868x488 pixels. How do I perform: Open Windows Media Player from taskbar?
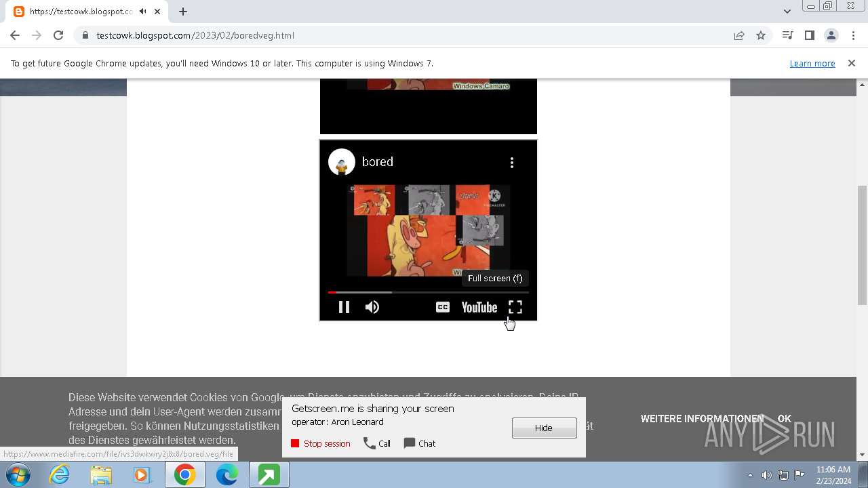coord(142,475)
